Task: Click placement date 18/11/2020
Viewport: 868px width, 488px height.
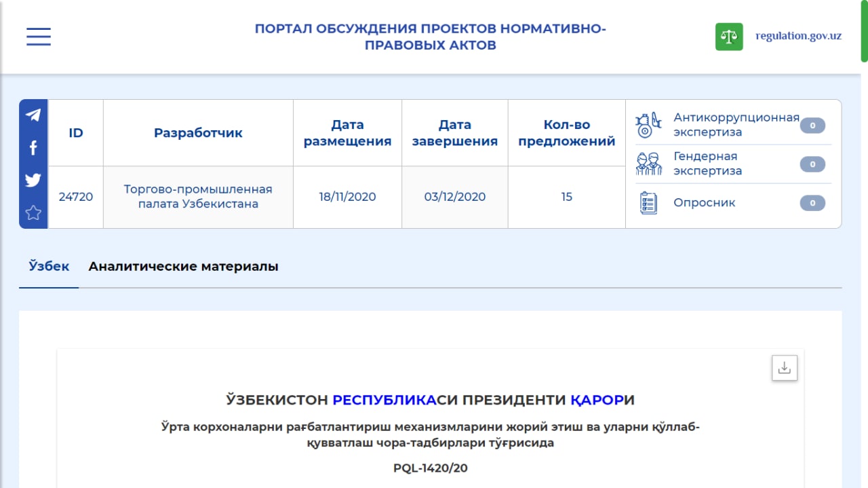Action: coord(347,197)
